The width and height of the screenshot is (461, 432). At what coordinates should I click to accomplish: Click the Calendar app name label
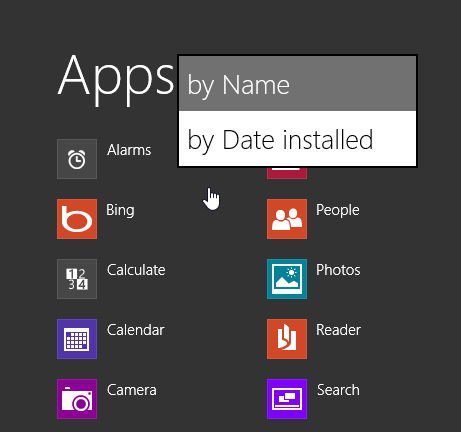136,330
